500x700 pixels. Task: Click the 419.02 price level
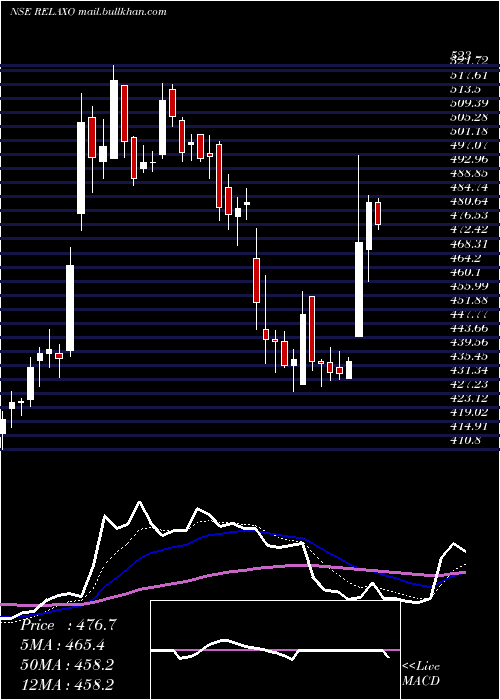coord(469,412)
